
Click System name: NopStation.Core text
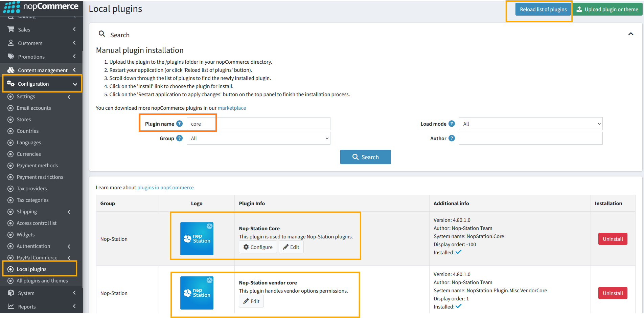[469, 236]
